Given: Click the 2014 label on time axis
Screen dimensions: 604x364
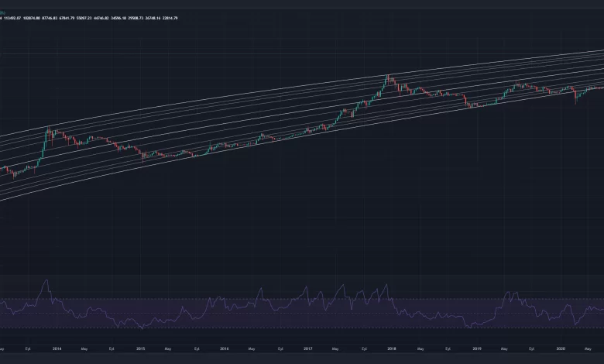Looking at the screenshot, I should pyautogui.click(x=57, y=349).
